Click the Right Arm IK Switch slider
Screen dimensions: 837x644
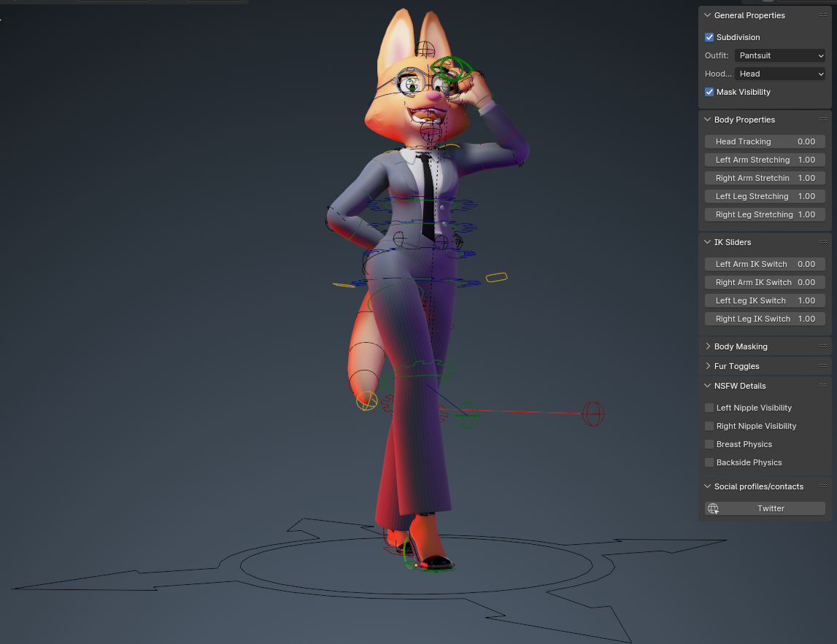click(x=765, y=282)
